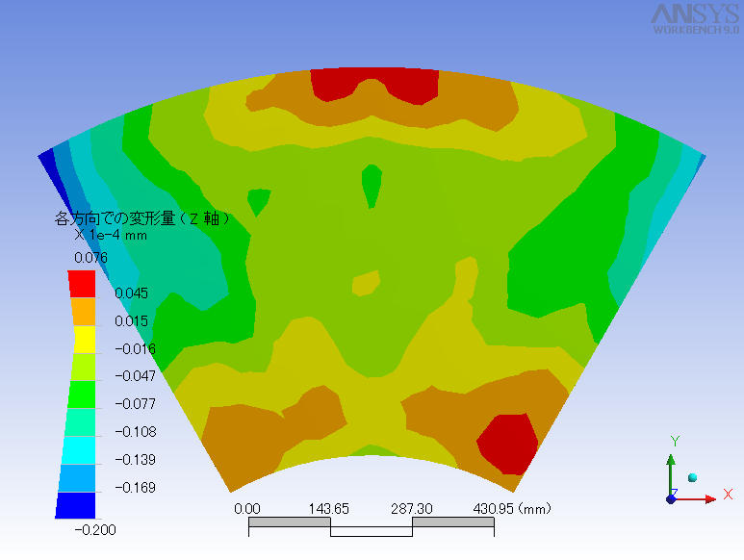Image resolution: width=744 pixels, height=560 pixels.
Task: Click the scale ruler bar
Action: tap(372, 527)
